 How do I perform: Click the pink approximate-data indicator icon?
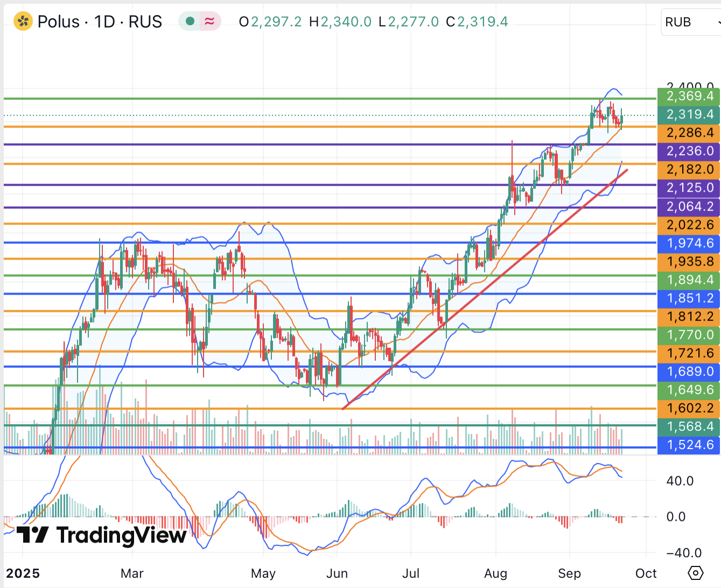[209, 22]
